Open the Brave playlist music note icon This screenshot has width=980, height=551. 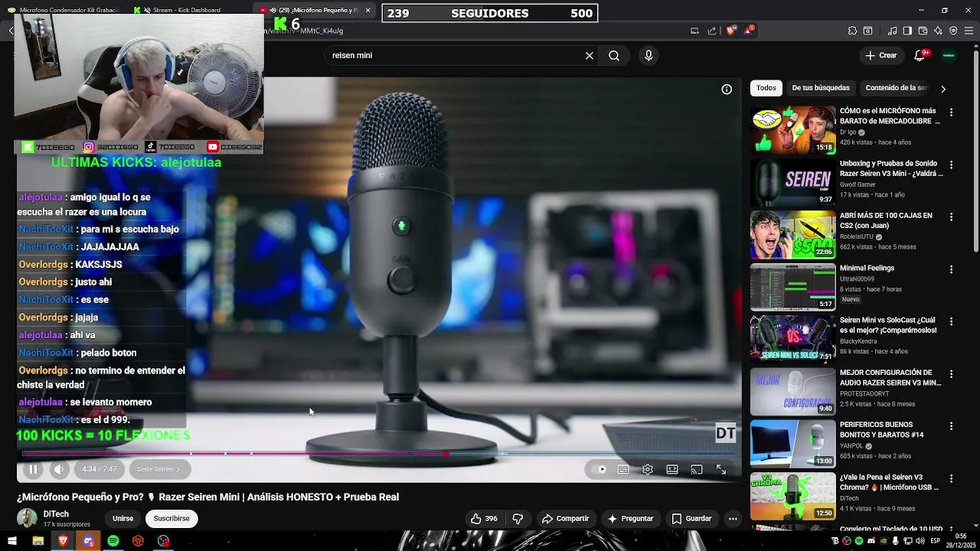coord(893,31)
